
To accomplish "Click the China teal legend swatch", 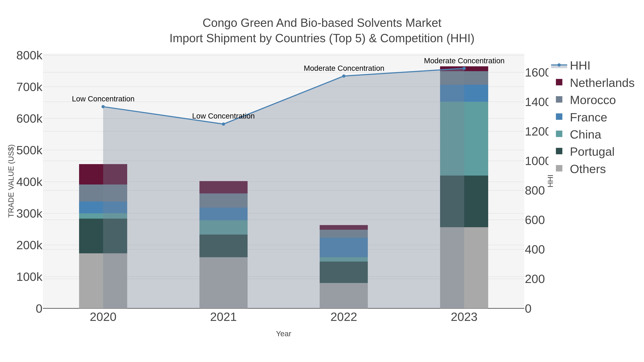I will (x=559, y=134).
